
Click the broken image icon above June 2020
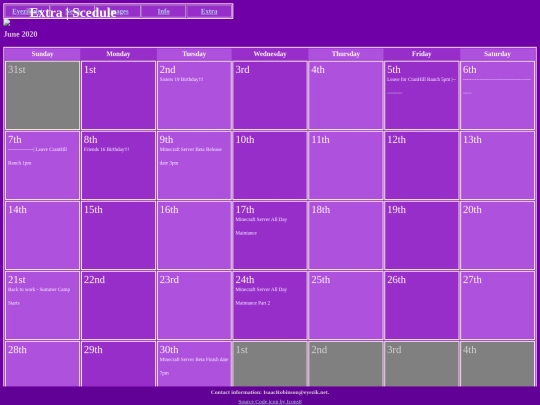click(x=7, y=23)
